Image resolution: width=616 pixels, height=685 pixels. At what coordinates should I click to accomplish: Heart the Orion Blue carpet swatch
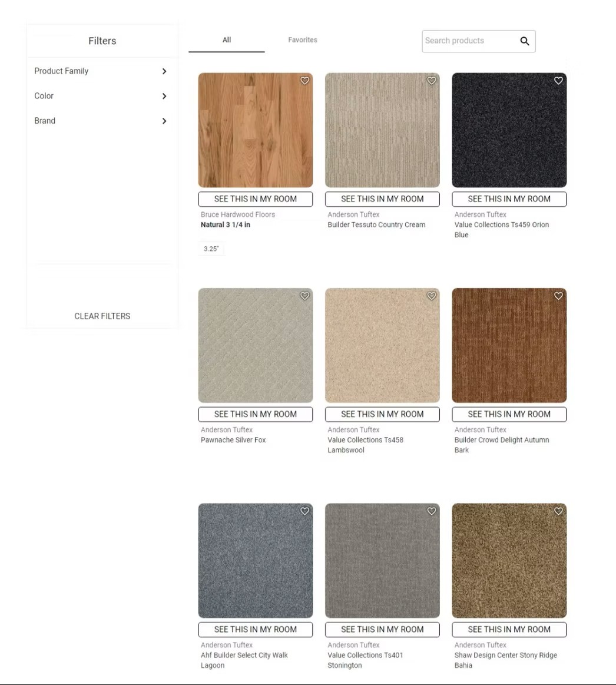click(558, 80)
